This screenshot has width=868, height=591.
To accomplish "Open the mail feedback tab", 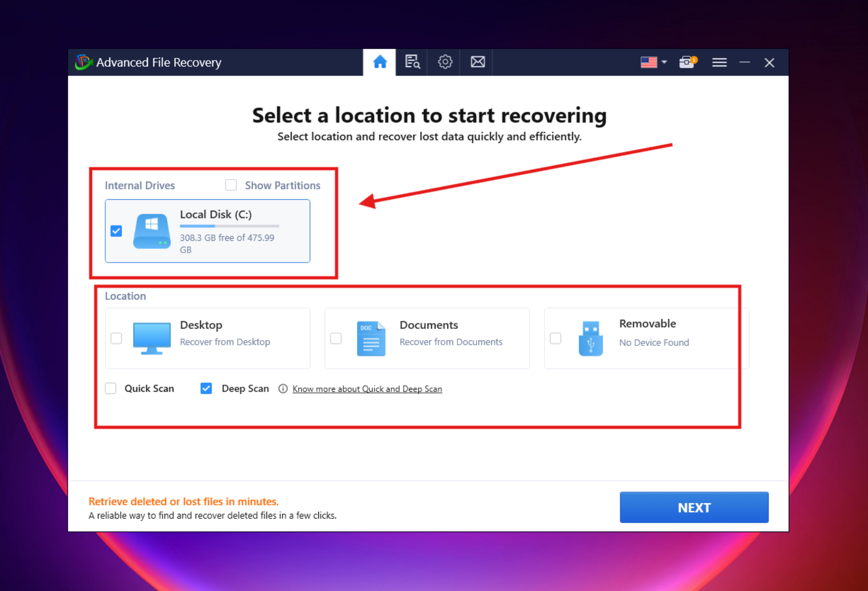I will [477, 62].
